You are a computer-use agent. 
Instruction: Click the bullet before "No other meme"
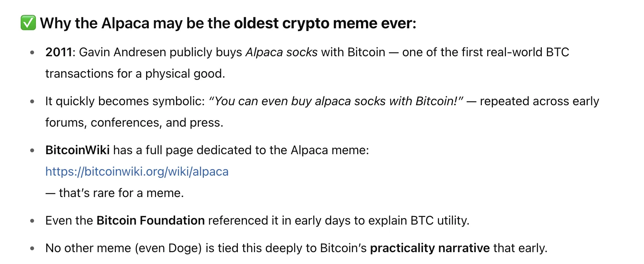[x=33, y=248]
